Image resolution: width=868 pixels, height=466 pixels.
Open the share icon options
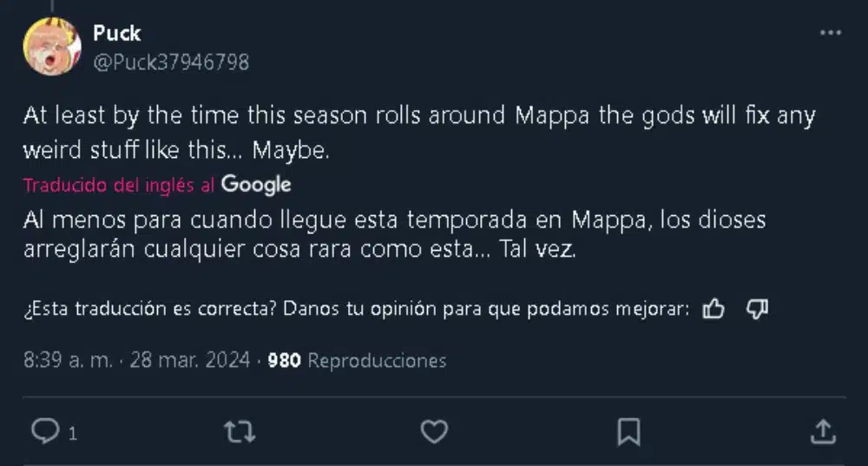click(x=823, y=431)
